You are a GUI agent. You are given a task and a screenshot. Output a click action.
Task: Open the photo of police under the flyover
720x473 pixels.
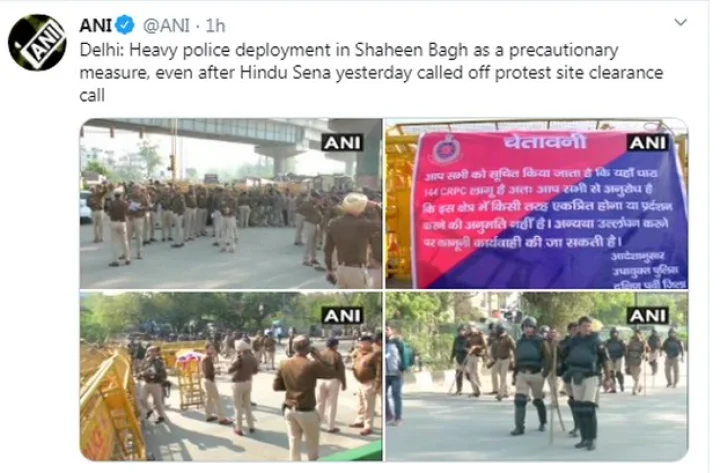pos(231,203)
